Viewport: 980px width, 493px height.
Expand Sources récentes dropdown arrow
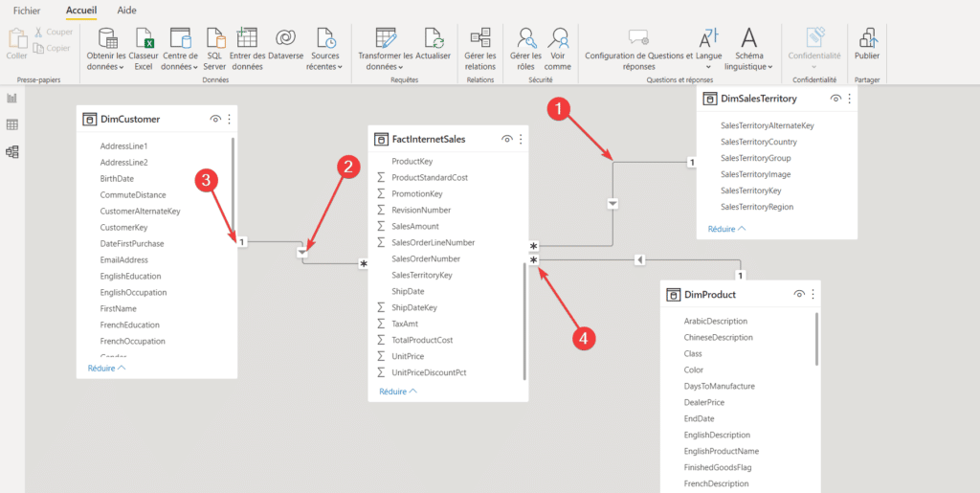click(340, 67)
